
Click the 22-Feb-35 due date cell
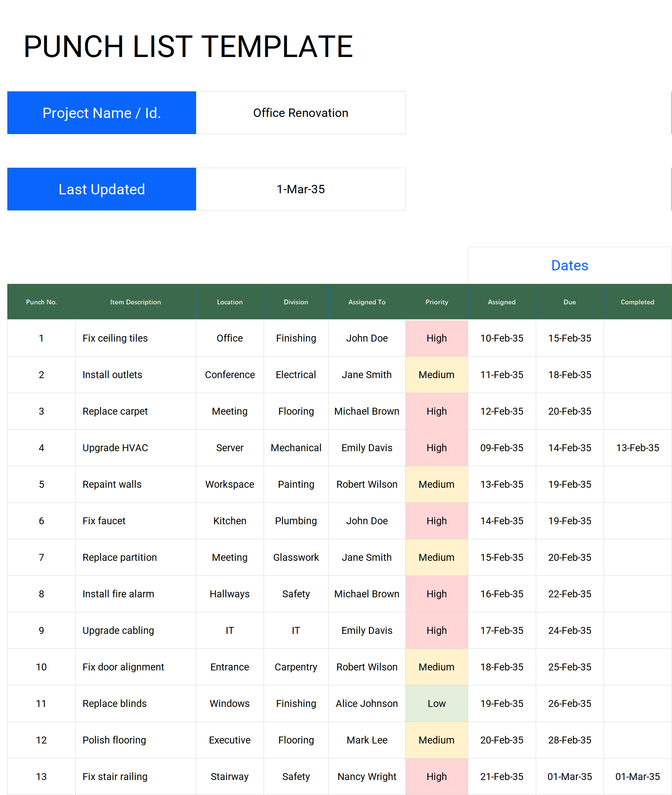569,594
